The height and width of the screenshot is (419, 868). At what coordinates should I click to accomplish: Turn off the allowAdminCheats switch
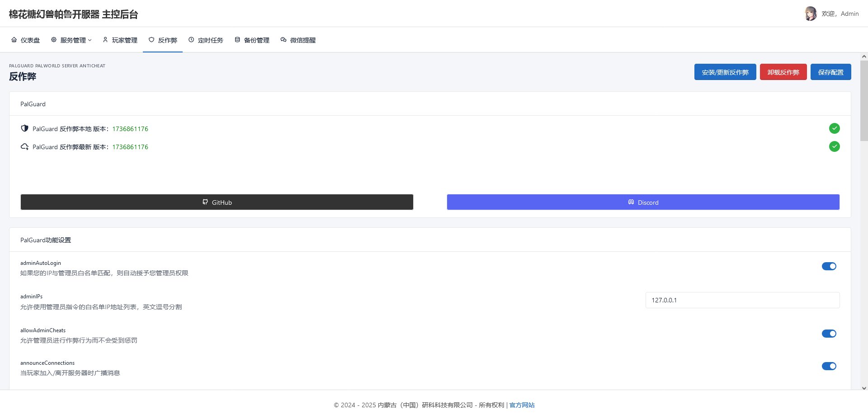[829, 334]
